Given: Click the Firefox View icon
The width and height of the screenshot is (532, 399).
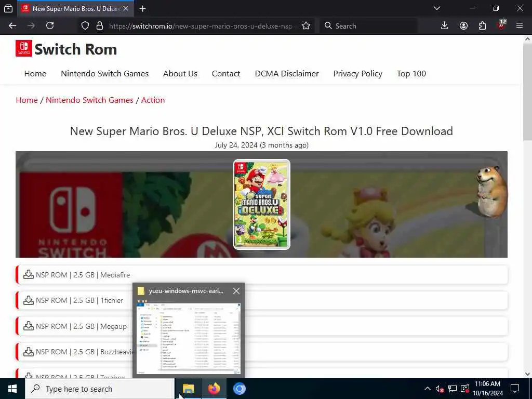Looking at the screenshot, I should [8, 8].
